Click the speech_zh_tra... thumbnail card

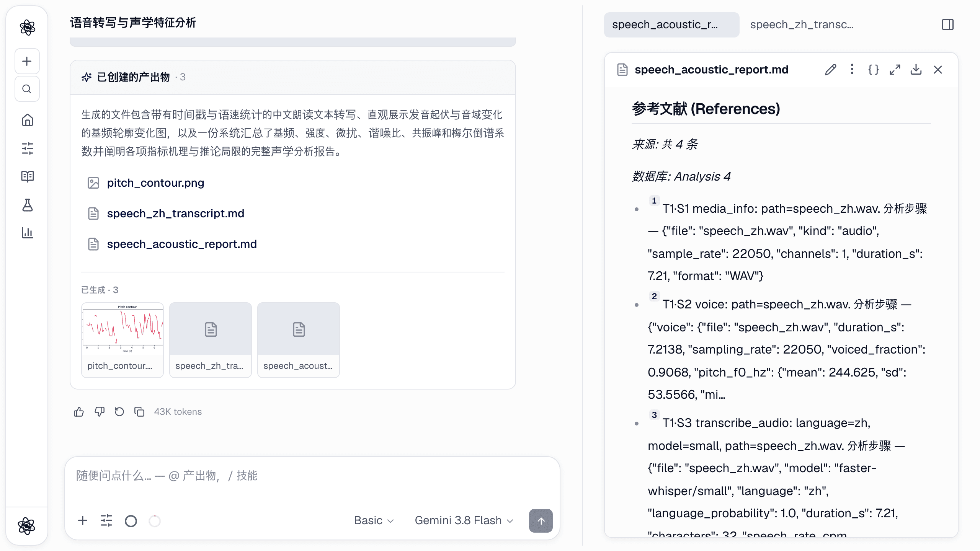(x=211, y=340)
